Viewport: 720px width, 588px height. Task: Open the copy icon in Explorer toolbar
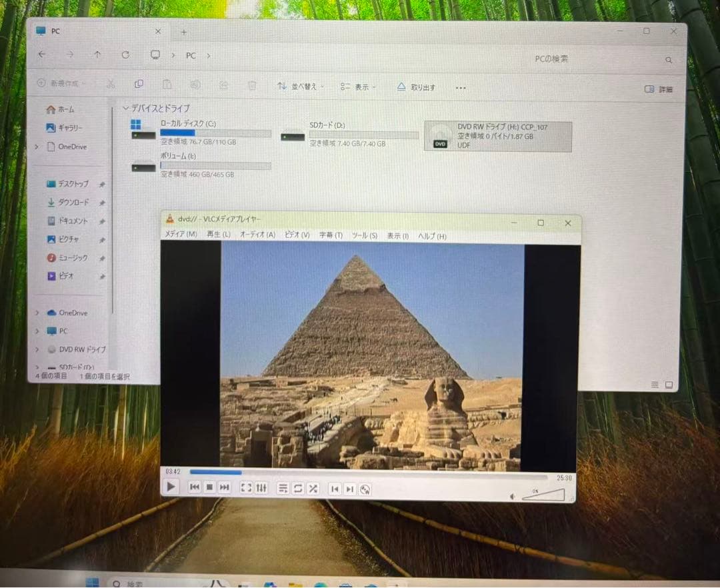click(139, 85)
